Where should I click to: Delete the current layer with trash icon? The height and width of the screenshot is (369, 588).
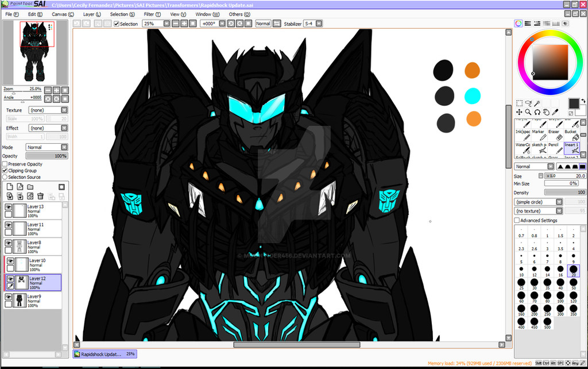pos(40,196)
